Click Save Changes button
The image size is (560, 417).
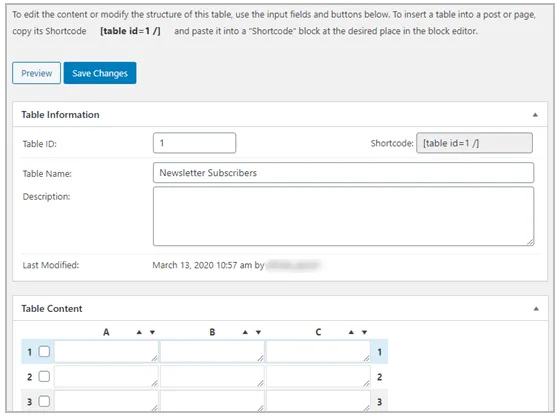[x=100, y=73]
